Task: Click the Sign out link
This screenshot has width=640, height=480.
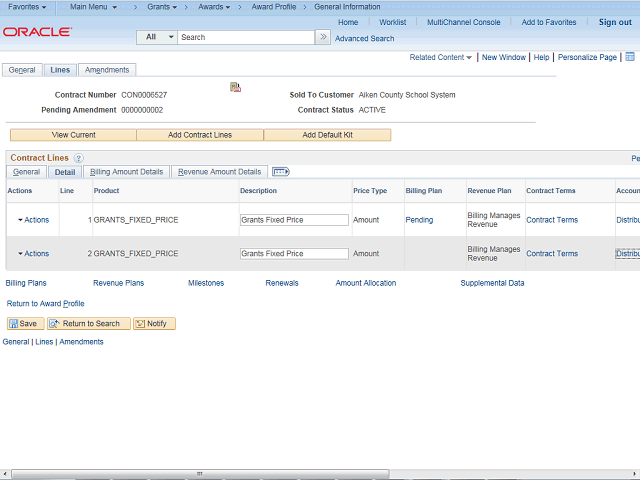Action: coord(615,22)
